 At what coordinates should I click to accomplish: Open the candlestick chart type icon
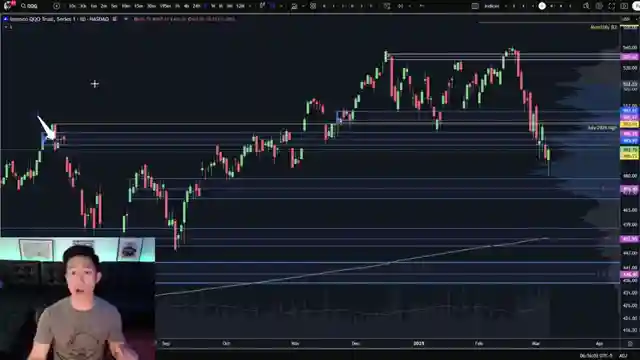[262, 6]
